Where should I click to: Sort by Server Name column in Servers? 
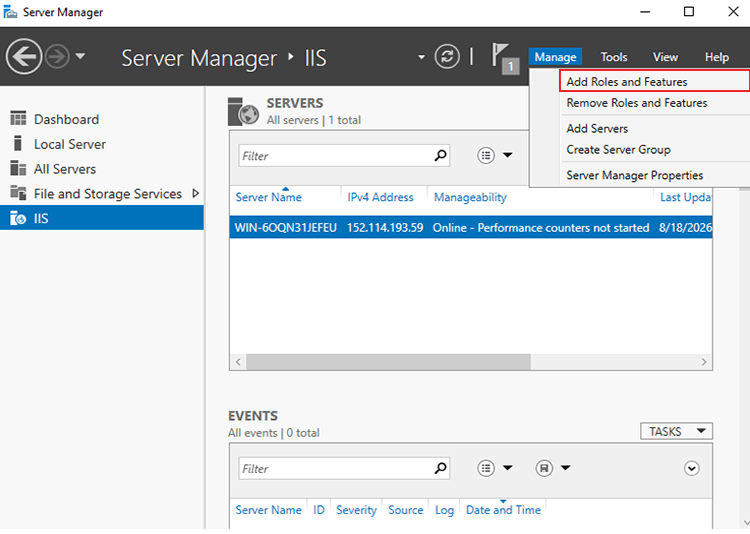[x=268, y=197]
